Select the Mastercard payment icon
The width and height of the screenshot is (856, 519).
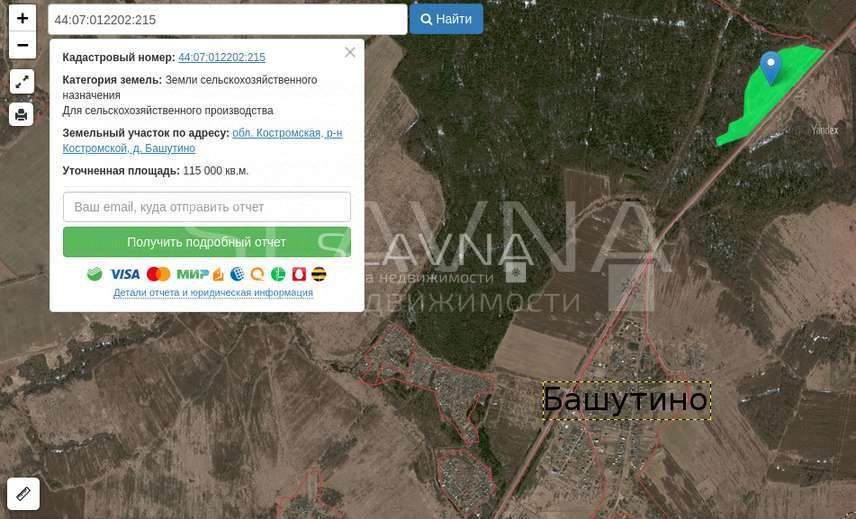pos(158,274)
